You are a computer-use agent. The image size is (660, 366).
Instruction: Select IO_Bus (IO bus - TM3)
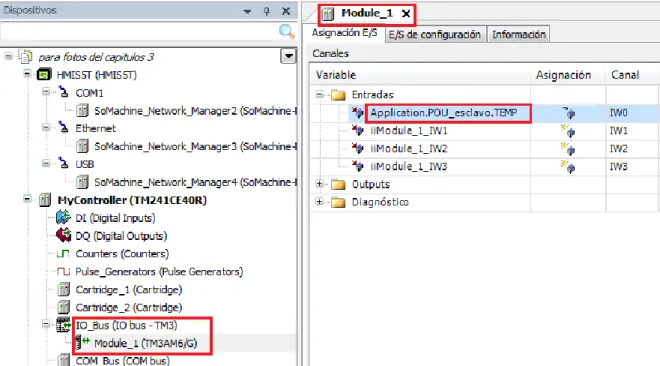[x=126, y=326]
